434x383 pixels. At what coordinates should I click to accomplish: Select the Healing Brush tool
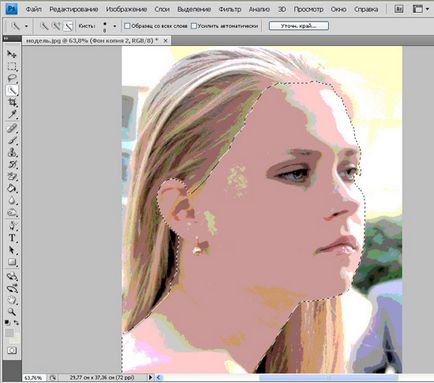click(x=12, y=128)
